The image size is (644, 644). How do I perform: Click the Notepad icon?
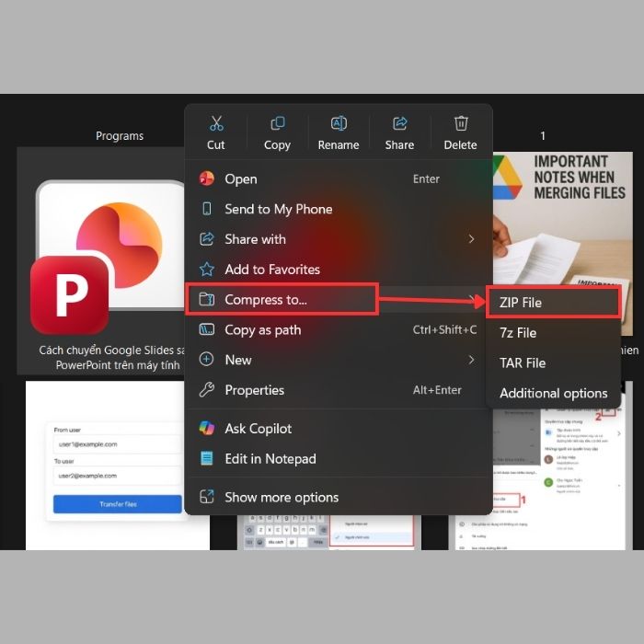(207, 458)
